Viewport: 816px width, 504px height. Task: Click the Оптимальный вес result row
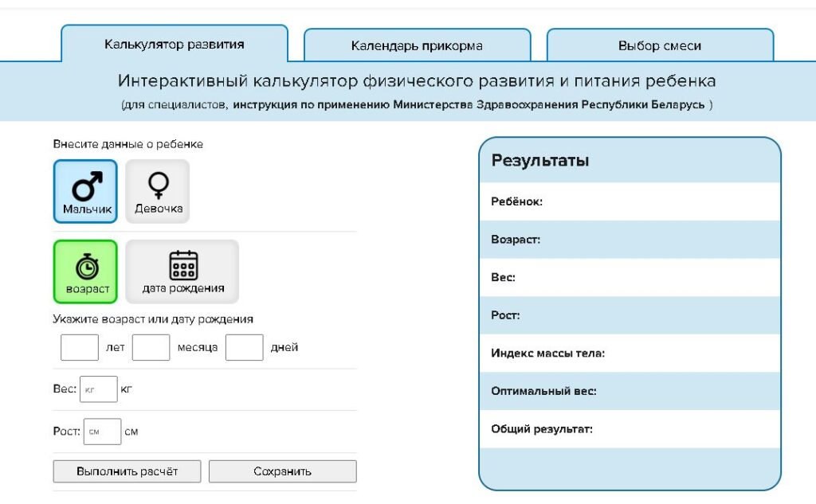pyautogui.click(x=630, y=391)
